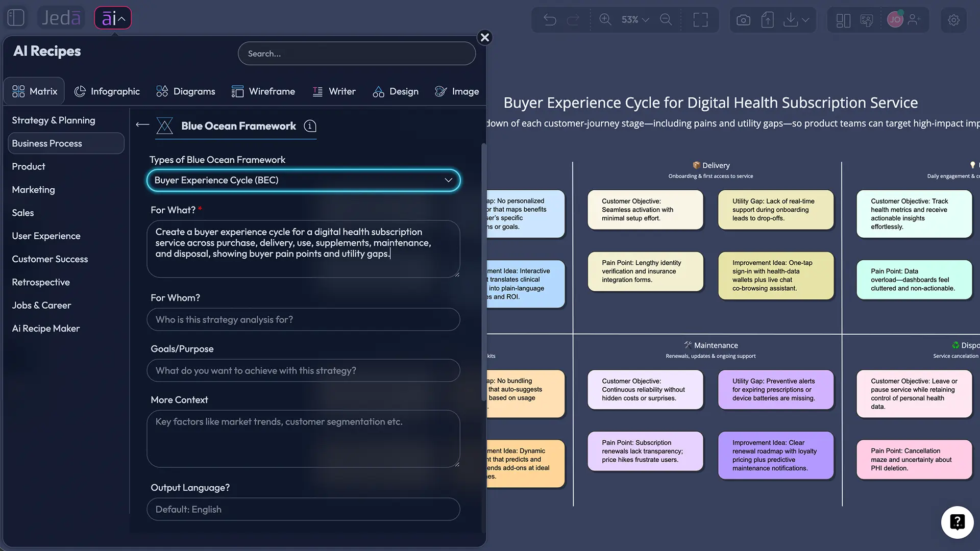Open the Jeda logo menu

[x=61, y=18]
